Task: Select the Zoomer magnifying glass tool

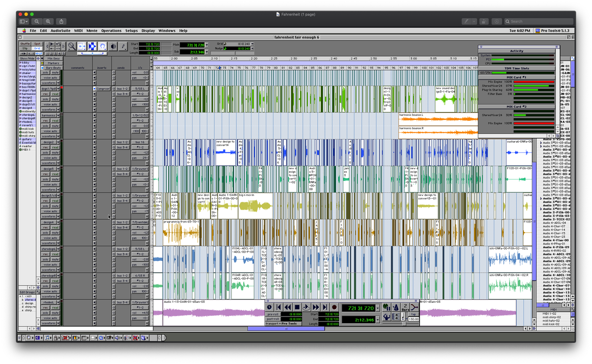Action: coord(72,46)
